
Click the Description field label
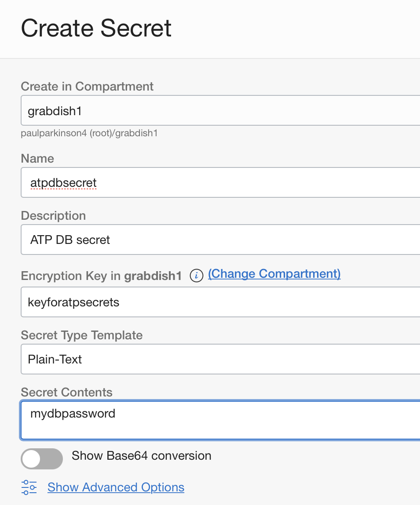(x=53, y=216)
